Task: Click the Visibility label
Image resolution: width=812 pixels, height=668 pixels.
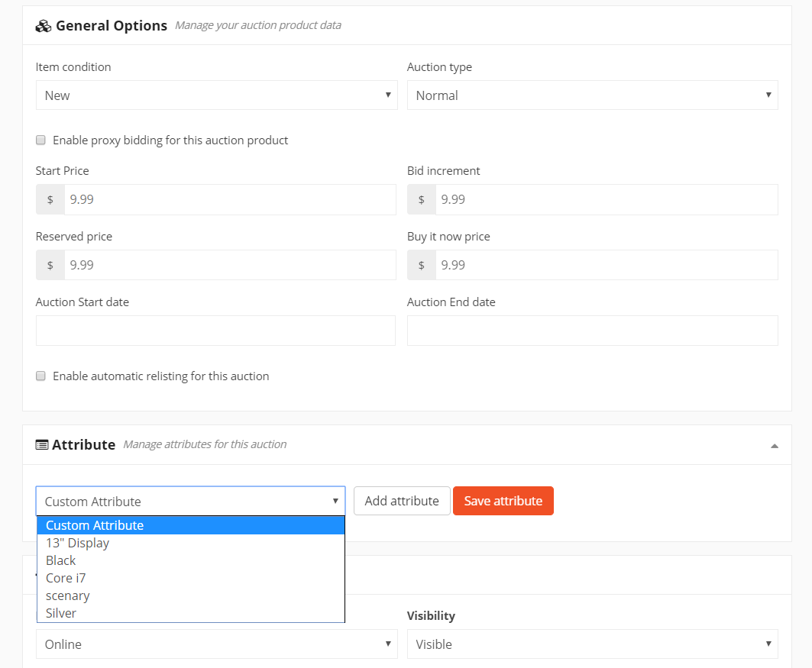Action: [431, 616]
